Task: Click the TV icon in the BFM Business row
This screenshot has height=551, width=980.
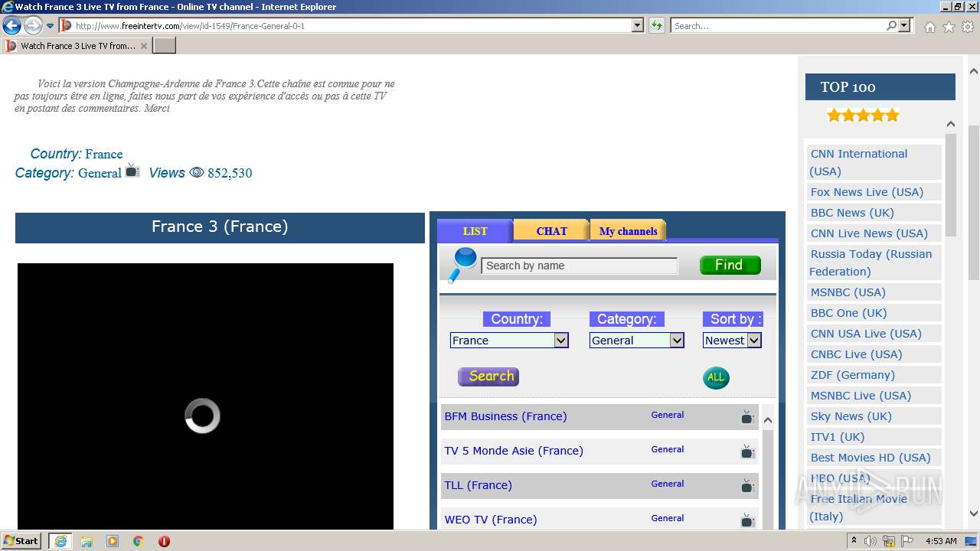Action: (x=747, y=417)
